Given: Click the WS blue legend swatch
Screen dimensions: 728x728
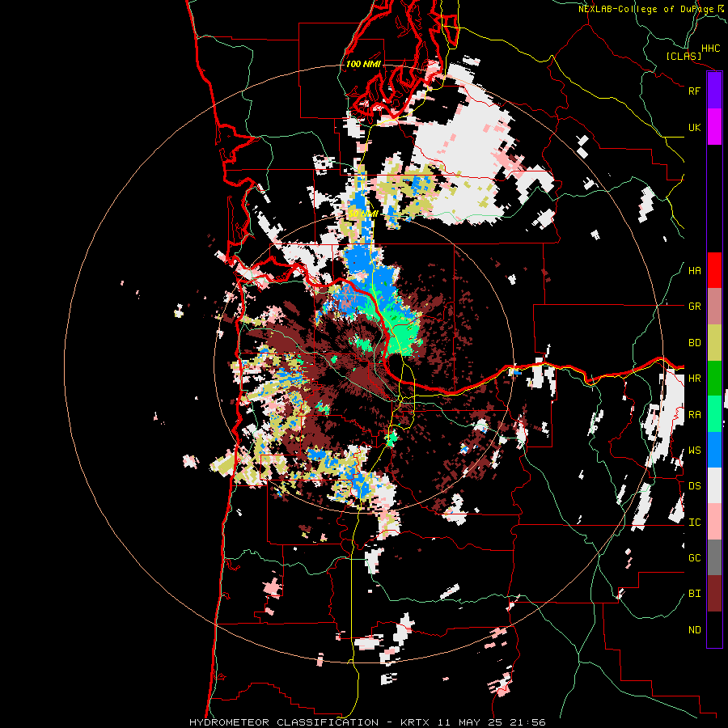Looking at the screenshot, I should pyautogui.click(x=714, y=450).
